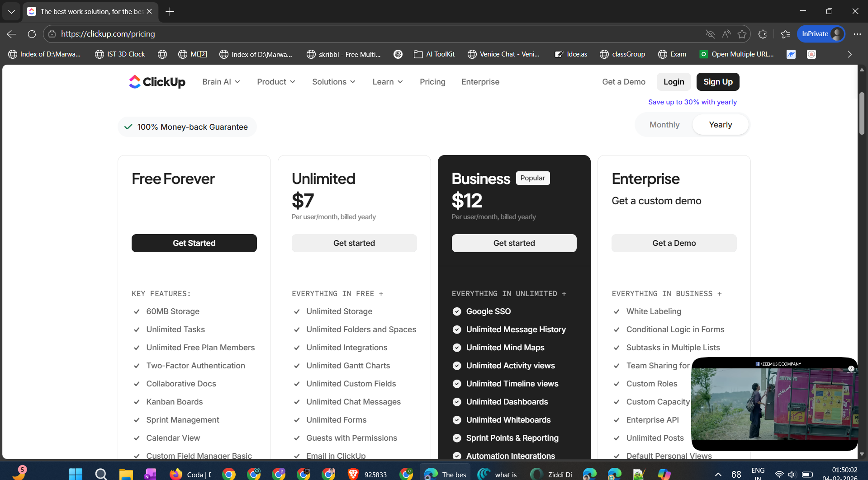The height and width of the screenshot is (480, 868).
Task: Go to Pricing nav item
Action: point(432,82)
